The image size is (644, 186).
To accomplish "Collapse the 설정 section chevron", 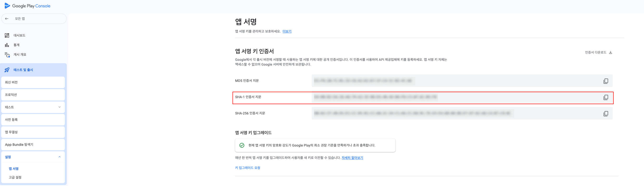I will [x=60, y=157].
